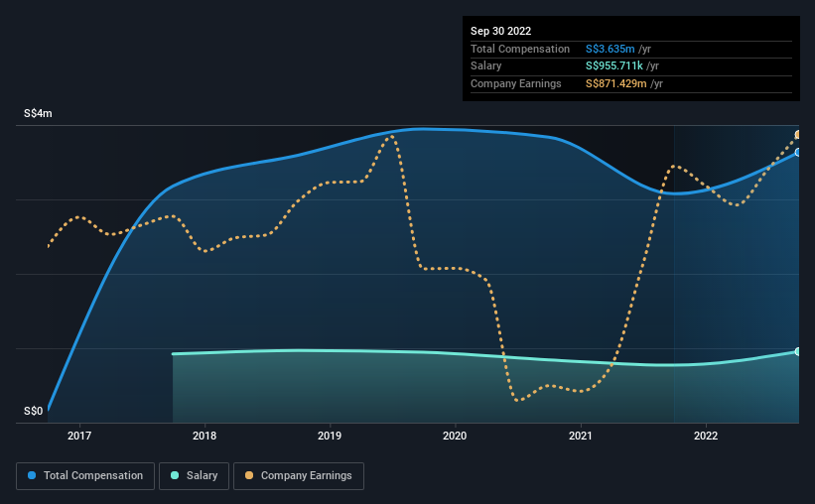Click the Salary endpoint marker on chart

(x=798, y=352)
